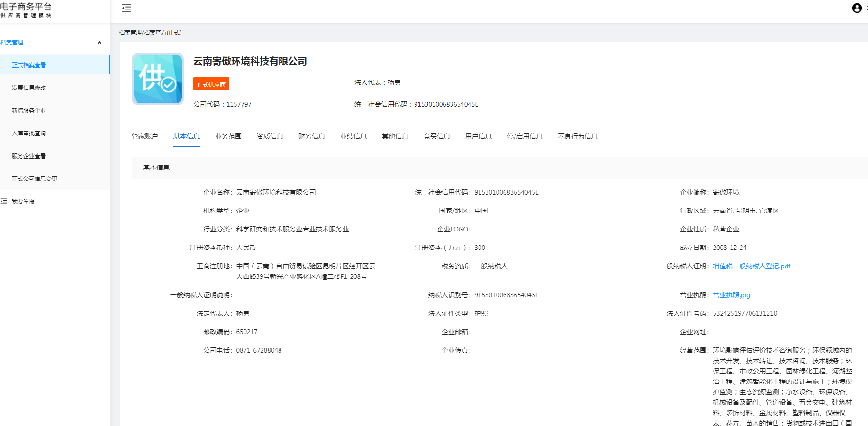Switch to the 基本信息 tab
868x426 pixels.
[x=187, y=136]
